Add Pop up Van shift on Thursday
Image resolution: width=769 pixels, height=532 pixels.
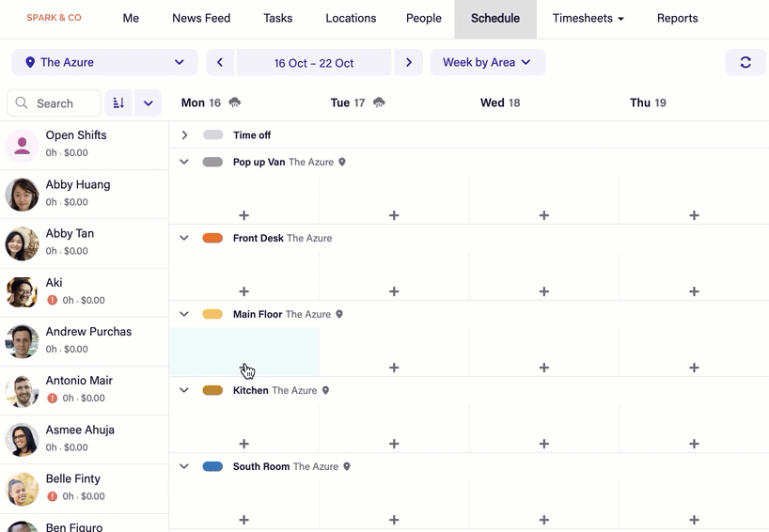[x=694, y=215]
